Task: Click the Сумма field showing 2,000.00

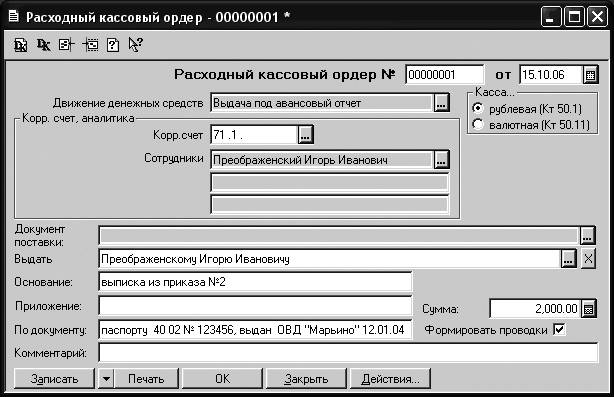Action: click(535, 309)
